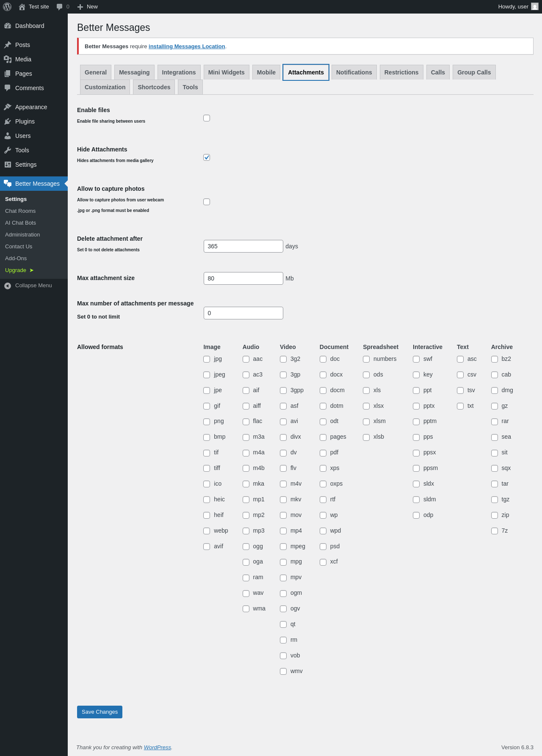The height and width of the screenshot is (756, 542).
Task: Uncheck the Hide Attachments checkbox
Action: click(207, 157)
